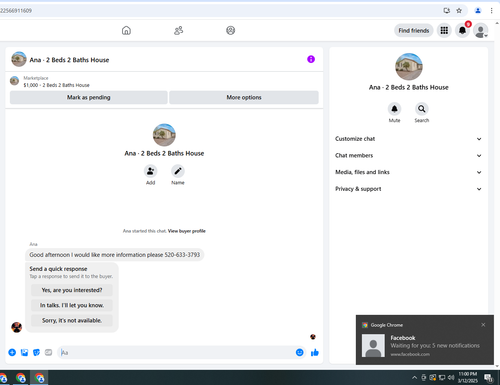
Task: Send quick response 'Yes, are you interested?'
Action: [72, 290]
